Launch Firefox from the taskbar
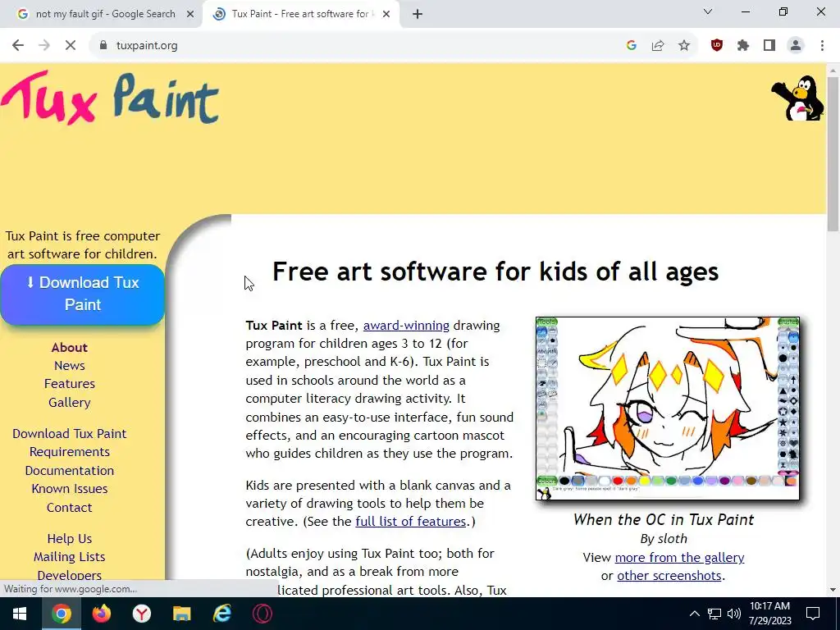The height and width of the screenshot is (630, 840). point(101,614)
